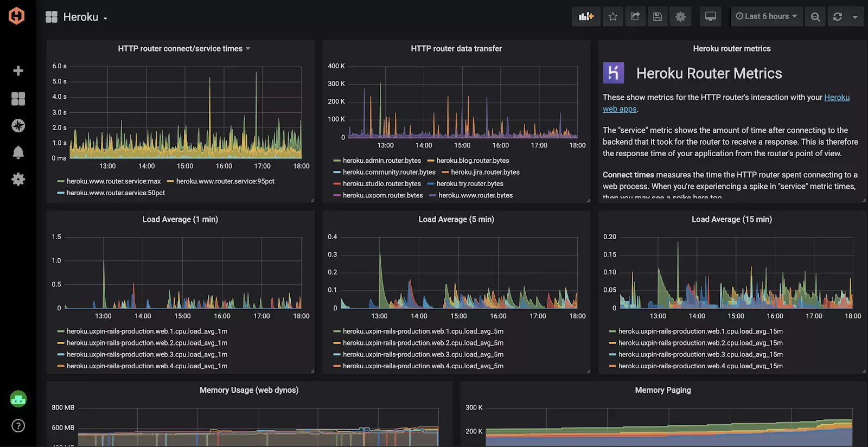Viewport: 868px width, 447px height.
Task: Toggle heroku.www.router.service:max series in legend
Action: tap(113, 181)
